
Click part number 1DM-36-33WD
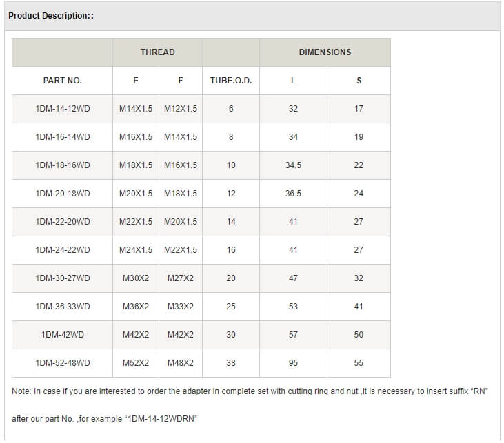pos(62,307)
